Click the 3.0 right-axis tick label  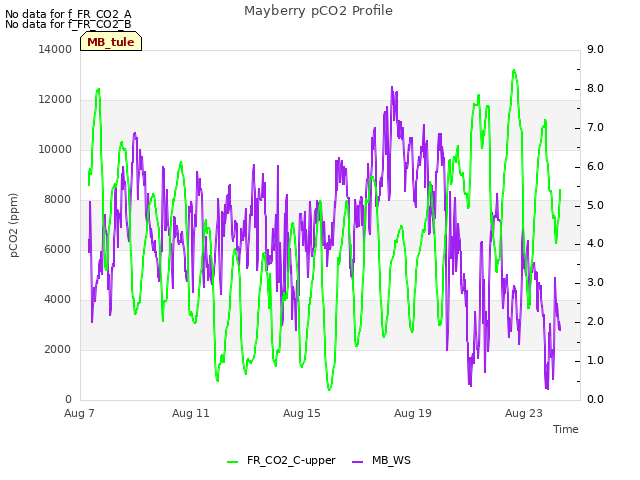[x=595, y=282]
